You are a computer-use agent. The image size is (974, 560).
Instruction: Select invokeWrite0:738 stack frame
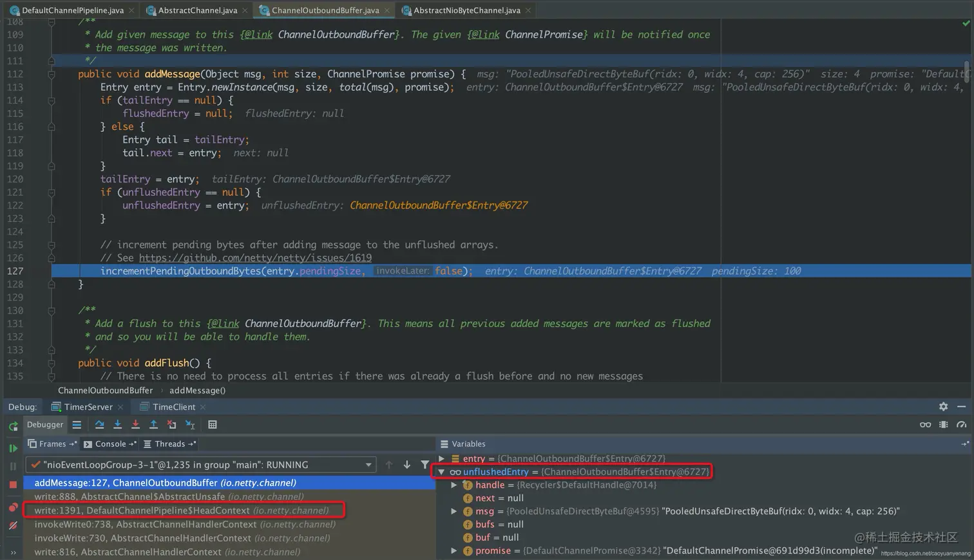coord(229,525)
